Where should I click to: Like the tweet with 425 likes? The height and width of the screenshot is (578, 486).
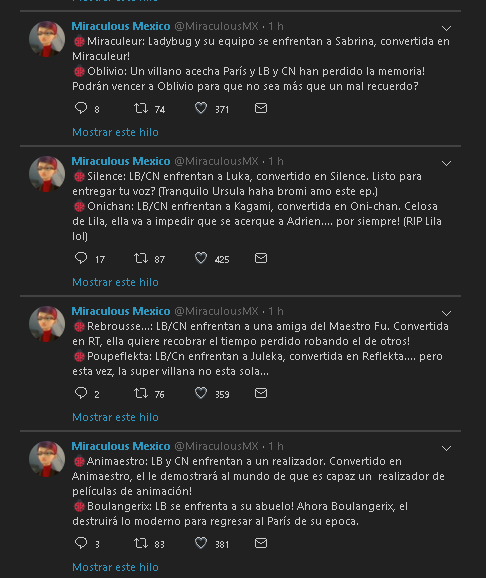(201, 258)
